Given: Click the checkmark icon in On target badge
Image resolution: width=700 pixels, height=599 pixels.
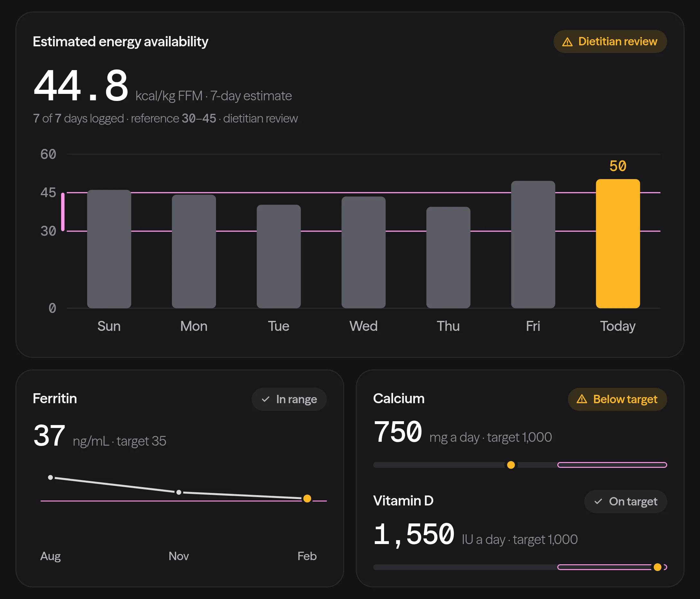Looking at the screenshot, I should 598,501.
